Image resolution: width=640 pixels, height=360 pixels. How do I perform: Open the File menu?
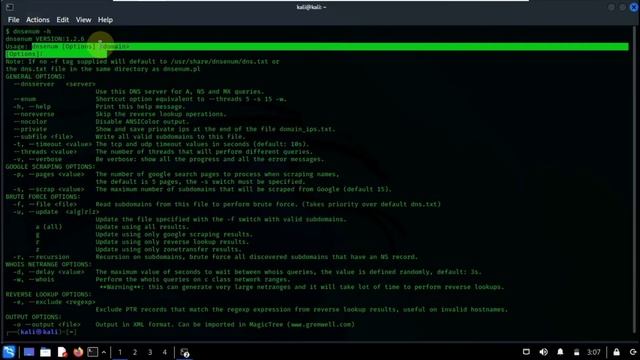coord(13,20)
